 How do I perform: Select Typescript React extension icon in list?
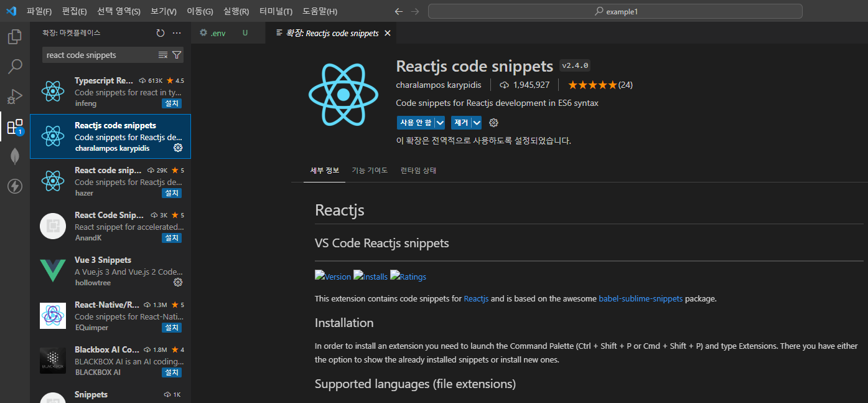click(53, 92)
